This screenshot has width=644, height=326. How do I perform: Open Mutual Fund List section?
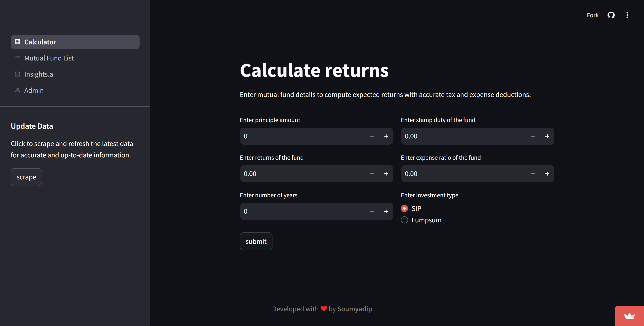[49, 58]
